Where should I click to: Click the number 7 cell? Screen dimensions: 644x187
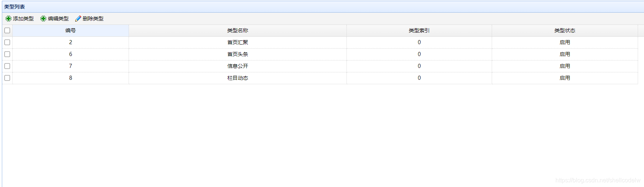tap(71, 66)
